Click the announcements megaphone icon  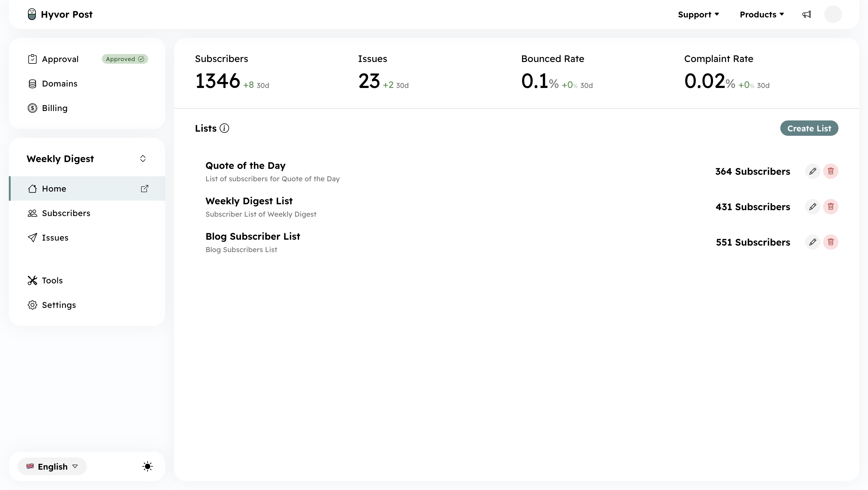(806, 14)
